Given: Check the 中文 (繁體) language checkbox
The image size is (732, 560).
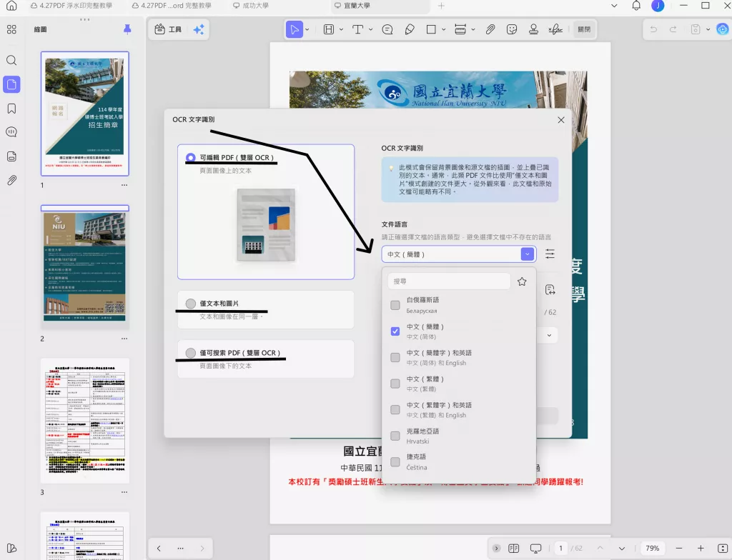Looking at the screenshot, I should tap(395, 384).
